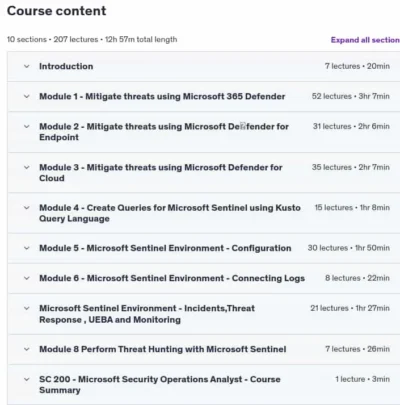
Task: Click Module 5 Sentinel Environment Configuration title
Action: tap(165, 248)
